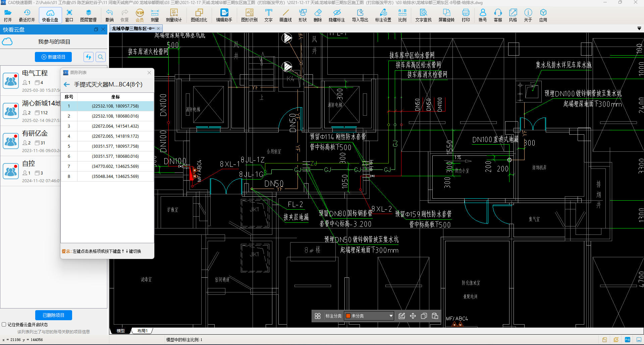Viewport: 644px width, 345px height.
Task: Click the 已删除项目 button
Action: click(x=54, y=315)
